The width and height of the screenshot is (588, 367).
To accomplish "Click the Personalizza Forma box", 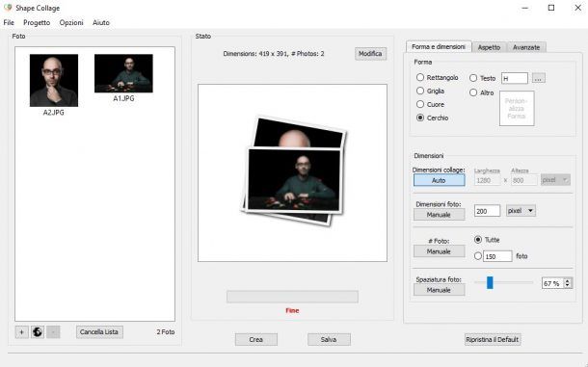I will tap(517, 108).
